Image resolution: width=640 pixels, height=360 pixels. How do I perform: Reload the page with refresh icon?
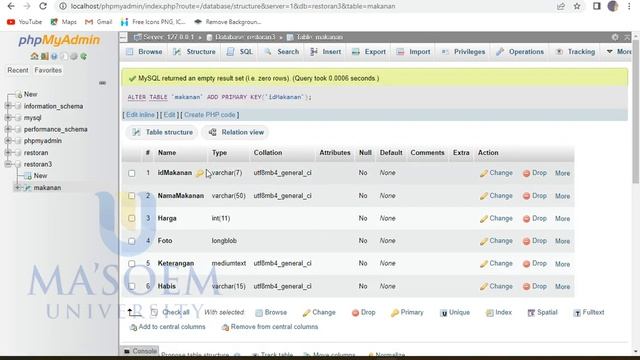tap(42, 6)
